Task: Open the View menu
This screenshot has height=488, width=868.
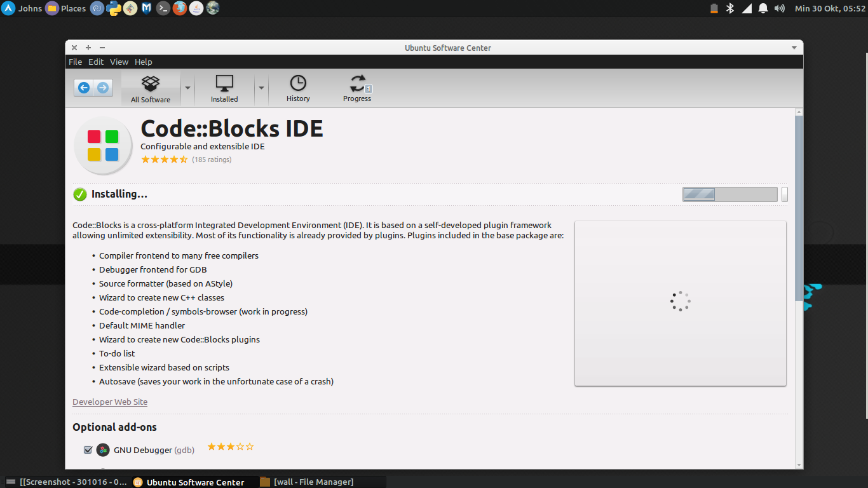Action: [119, 62]
